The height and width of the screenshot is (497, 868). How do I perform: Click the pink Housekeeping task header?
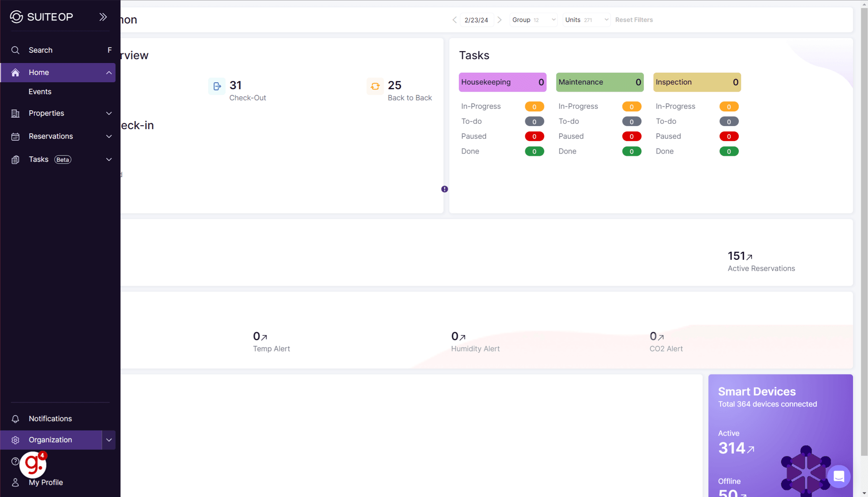(x=502, y=82)
